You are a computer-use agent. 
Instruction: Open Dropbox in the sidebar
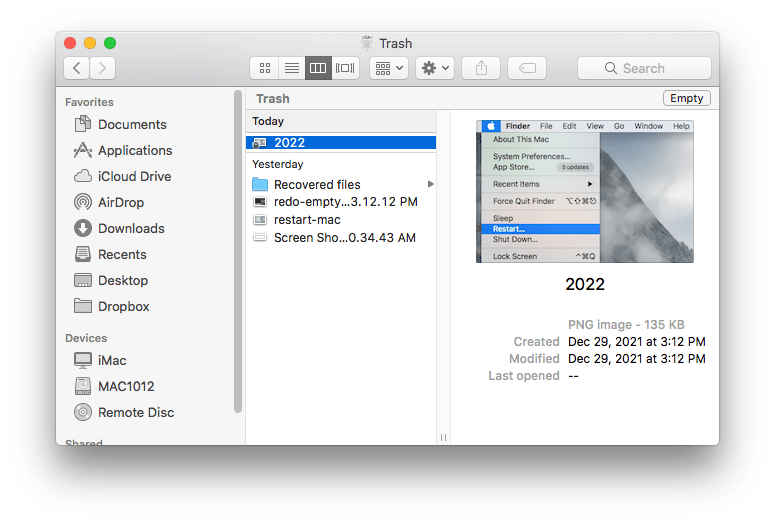124,306
